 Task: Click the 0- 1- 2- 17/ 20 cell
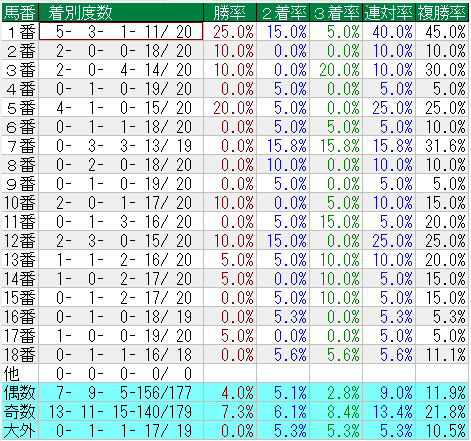click(121, 298)
